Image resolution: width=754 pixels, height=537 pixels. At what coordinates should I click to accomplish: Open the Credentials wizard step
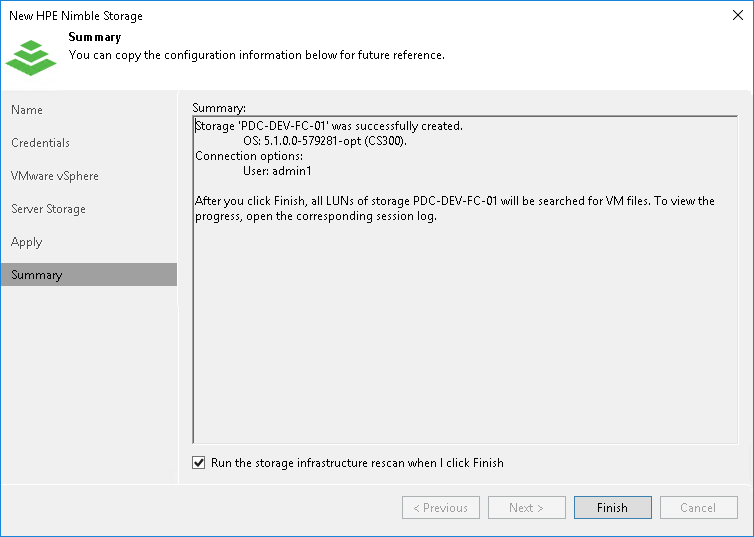pos(41,143)
